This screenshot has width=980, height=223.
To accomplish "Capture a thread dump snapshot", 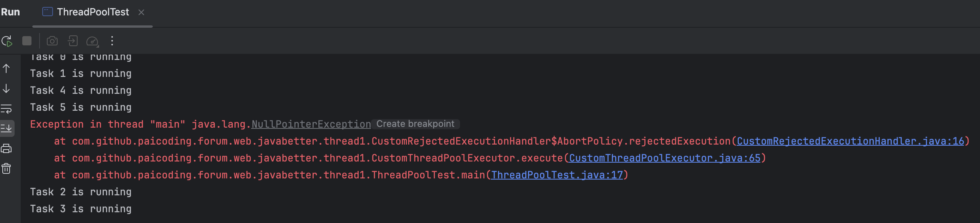I will click(52, 41).
